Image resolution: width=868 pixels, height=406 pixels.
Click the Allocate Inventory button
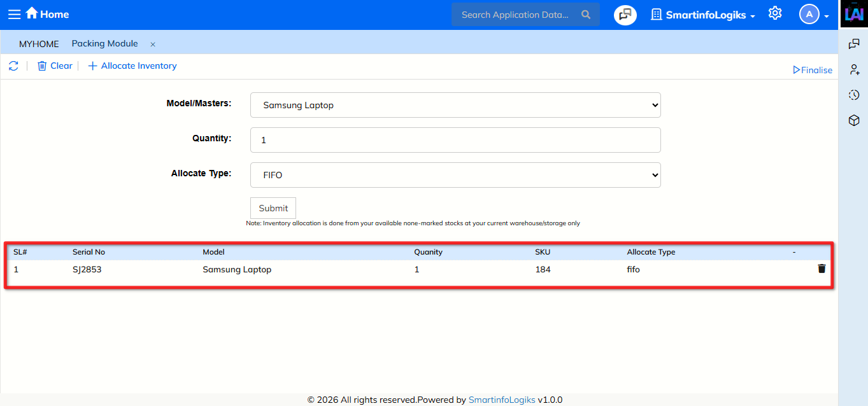point(132,66)
